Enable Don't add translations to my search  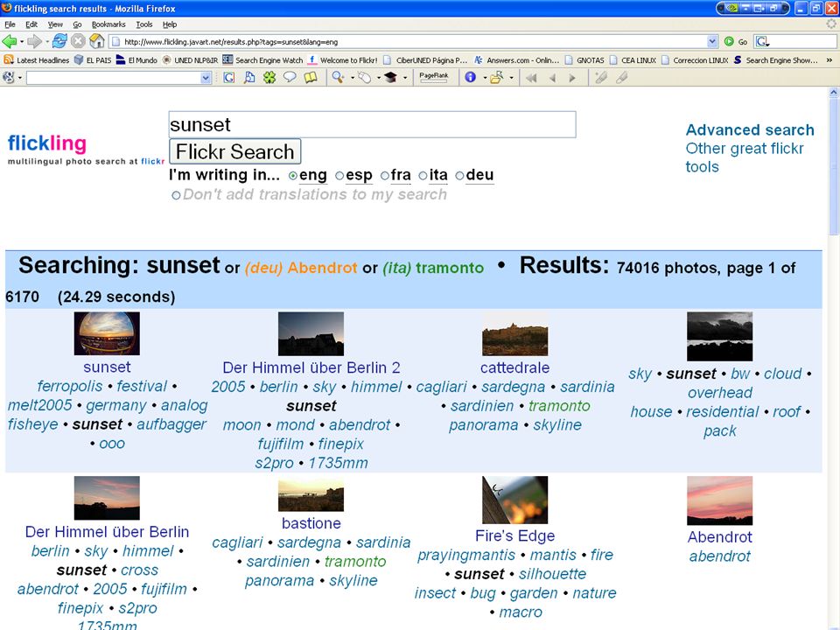click(x=176, y=195)
